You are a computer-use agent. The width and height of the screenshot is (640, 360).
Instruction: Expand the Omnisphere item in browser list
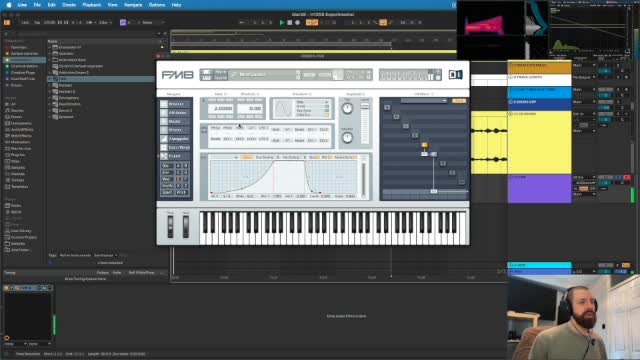tap(50, 98)
